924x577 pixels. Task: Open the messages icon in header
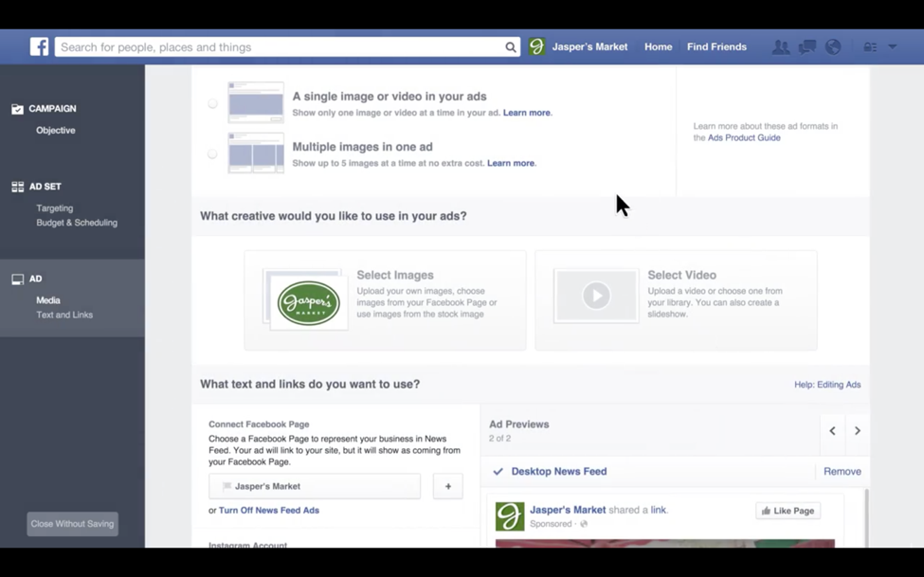(807, 47)
